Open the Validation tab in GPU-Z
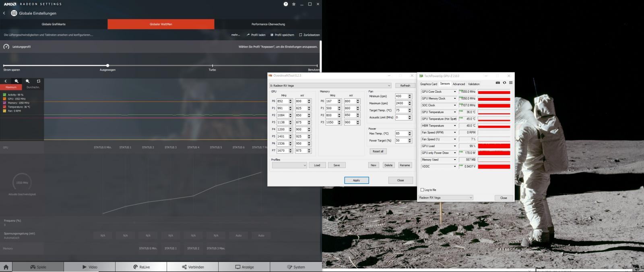 click(474, 84)
